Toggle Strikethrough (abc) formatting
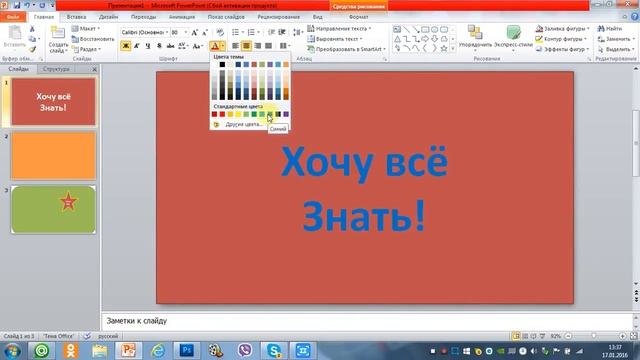Viewport: 640px width, 360px height. 170,46
